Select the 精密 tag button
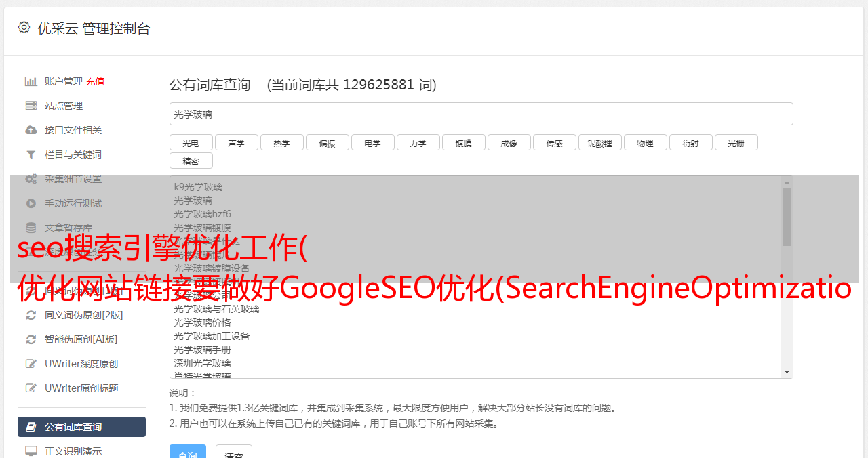Image resolution: width=868 pixels, height=458 pixels. (x=191, y=161)
